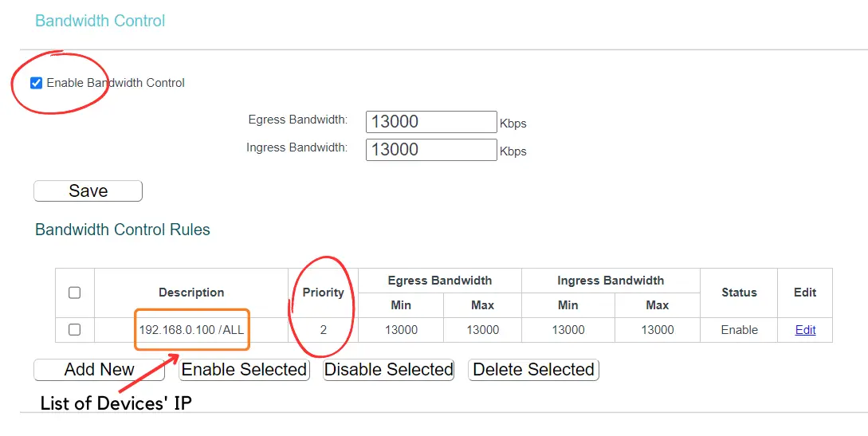The width and height of the screenshot is (868, 436).
Task: Click the Bandwidth Control page title
Action: (100, 21)
